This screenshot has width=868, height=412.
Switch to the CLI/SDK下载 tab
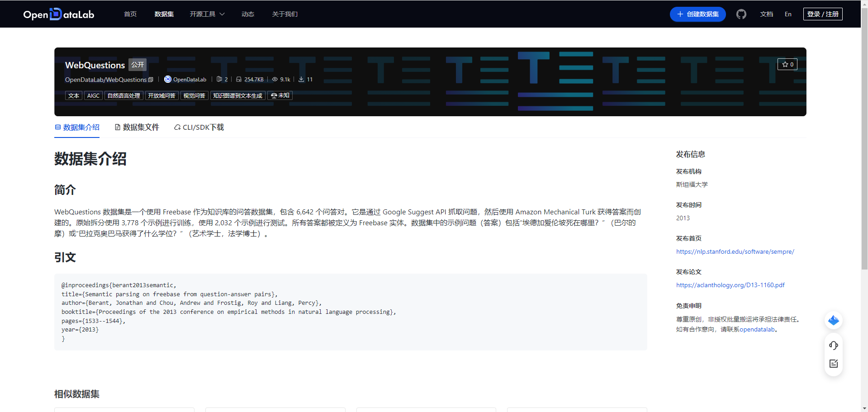[x=199, y=128]
